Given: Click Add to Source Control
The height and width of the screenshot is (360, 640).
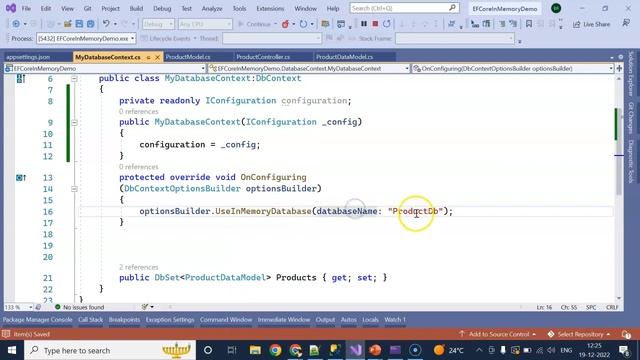Looking at the screenshot, I should click(x=498, y=334).
